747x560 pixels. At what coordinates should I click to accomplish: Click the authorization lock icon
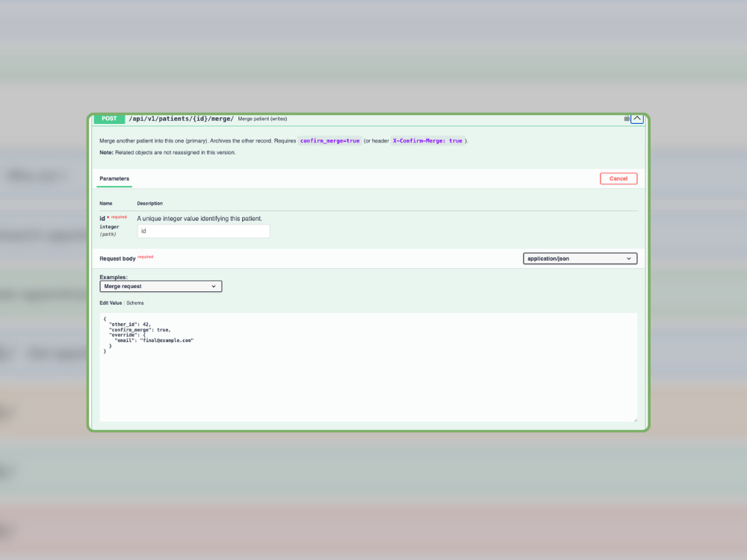tap(627, 119)
